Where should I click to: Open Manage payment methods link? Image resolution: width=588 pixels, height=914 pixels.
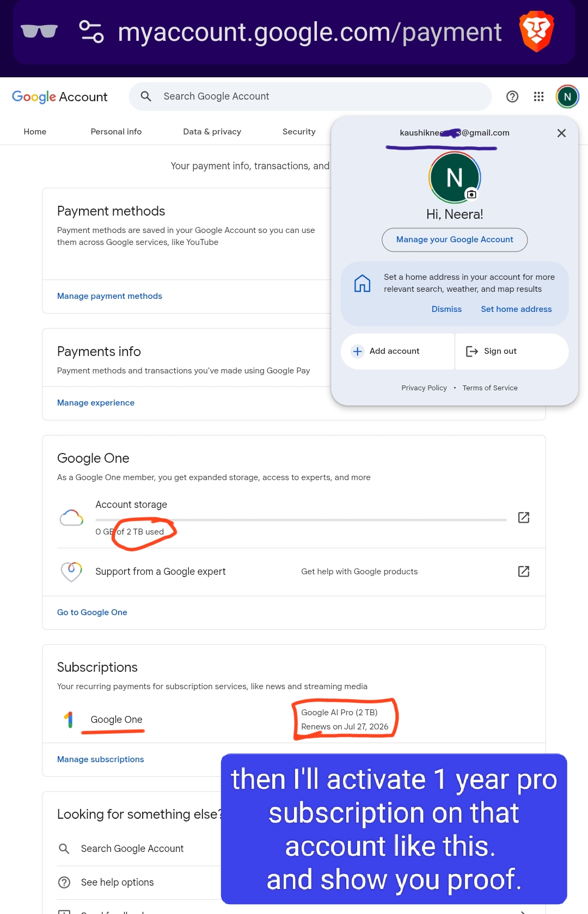(109, 296)
